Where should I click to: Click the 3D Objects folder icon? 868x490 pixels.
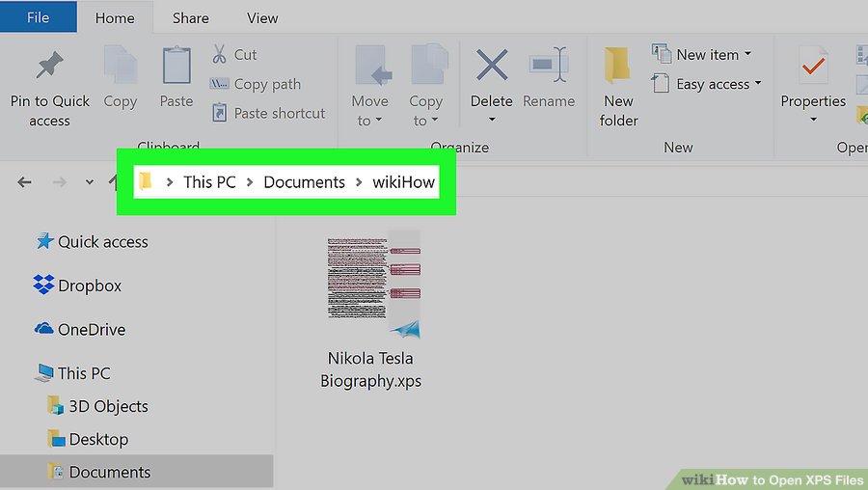[55, 405]
